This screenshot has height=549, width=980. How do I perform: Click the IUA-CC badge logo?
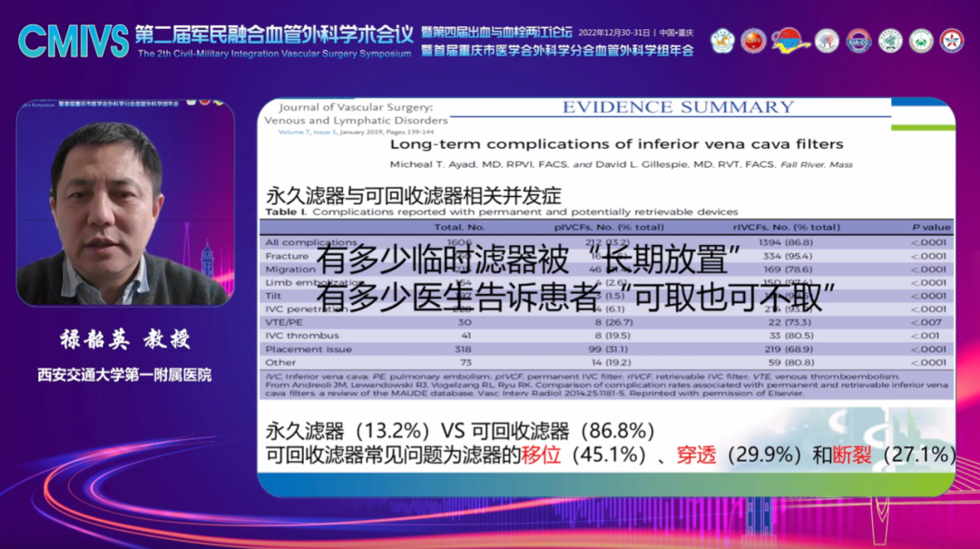(x=858, y=41)
